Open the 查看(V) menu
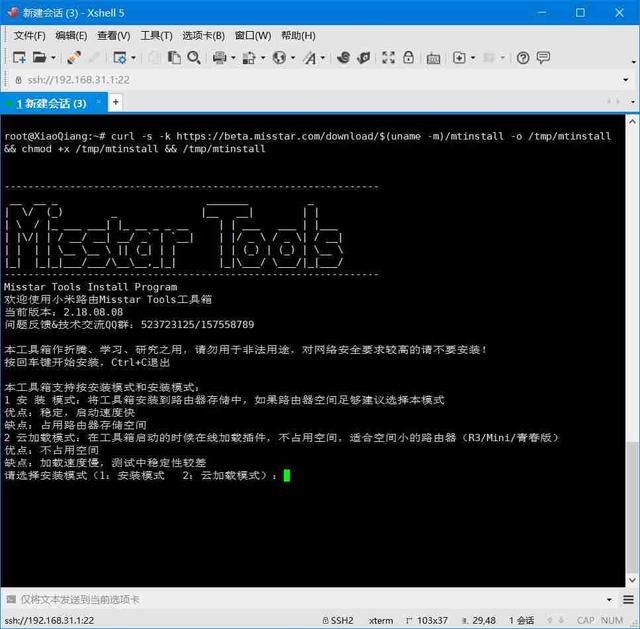640x629 pixels. (x=114, y=36)
